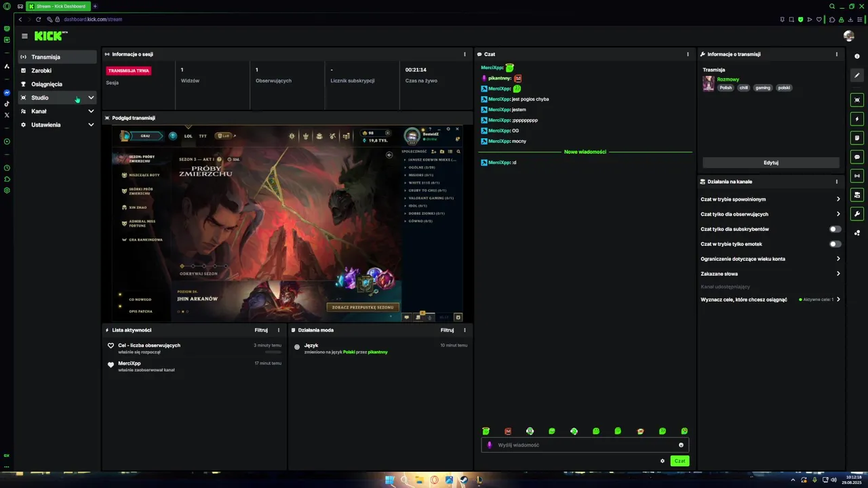Open Zakazane słowa settings
This screenshot has height=488, width=868.
[x=770, y=274]
